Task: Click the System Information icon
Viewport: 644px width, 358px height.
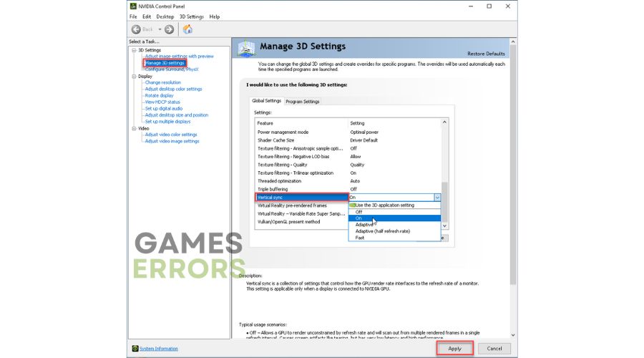Action: 135,349
